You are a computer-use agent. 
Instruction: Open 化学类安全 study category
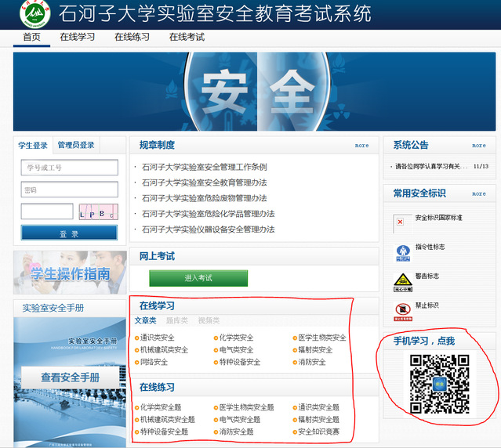(x=237, y=338)
